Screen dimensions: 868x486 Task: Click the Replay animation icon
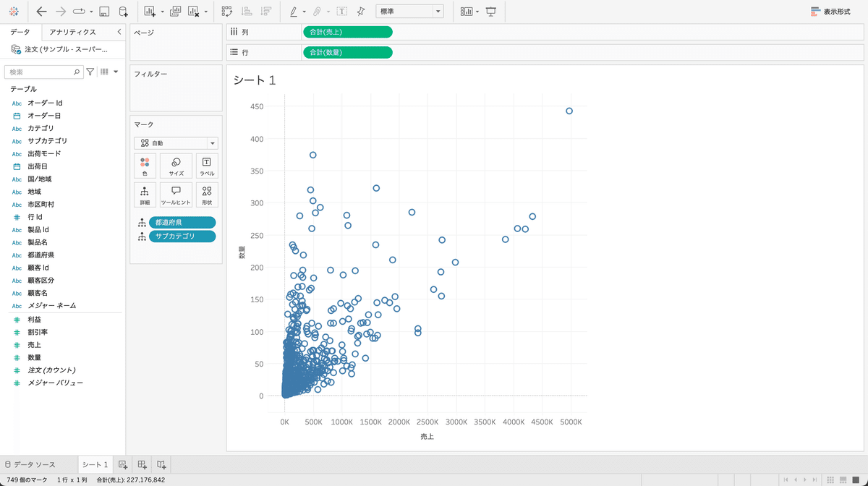pyautogui.click(x=80, y=12)
